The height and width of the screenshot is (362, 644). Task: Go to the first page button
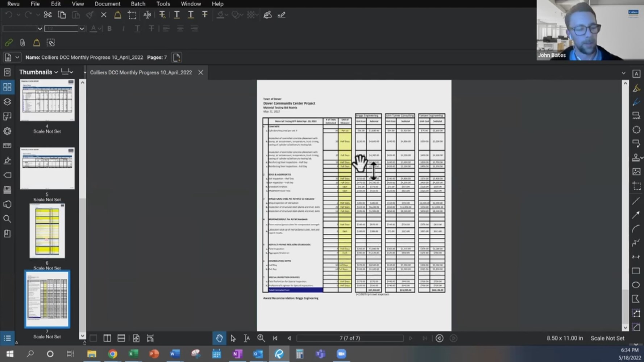point(275,338)
